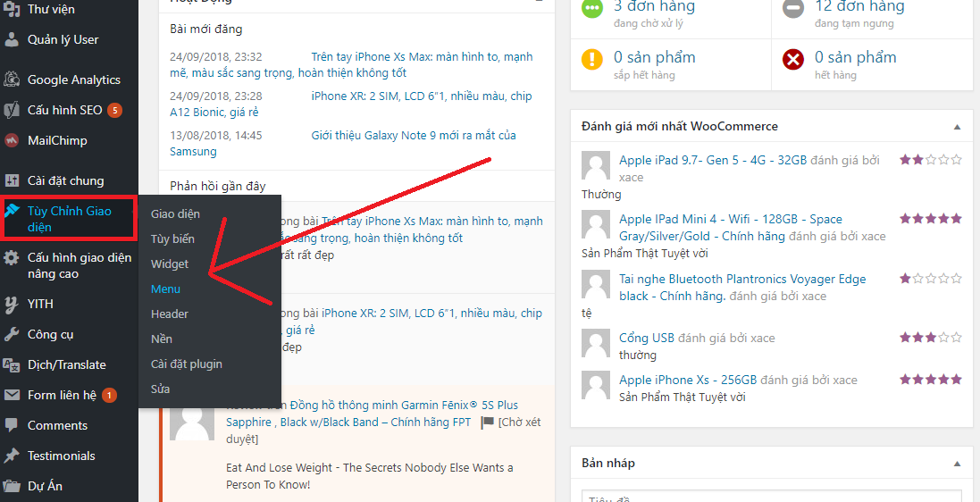Select Menu in the flyout menu
The height and width of the screenshot is (502, 980).
coord(165,289)
